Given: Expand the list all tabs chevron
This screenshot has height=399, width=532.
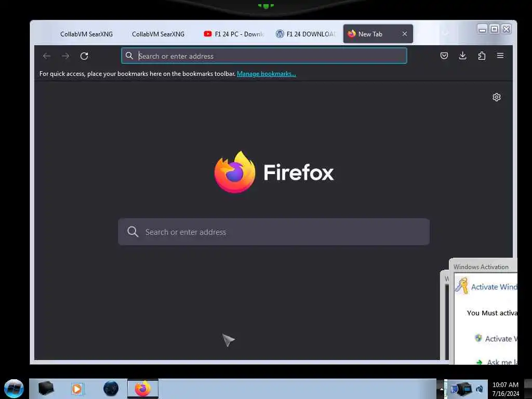Looking at the screenshot, I should [446, 33].
